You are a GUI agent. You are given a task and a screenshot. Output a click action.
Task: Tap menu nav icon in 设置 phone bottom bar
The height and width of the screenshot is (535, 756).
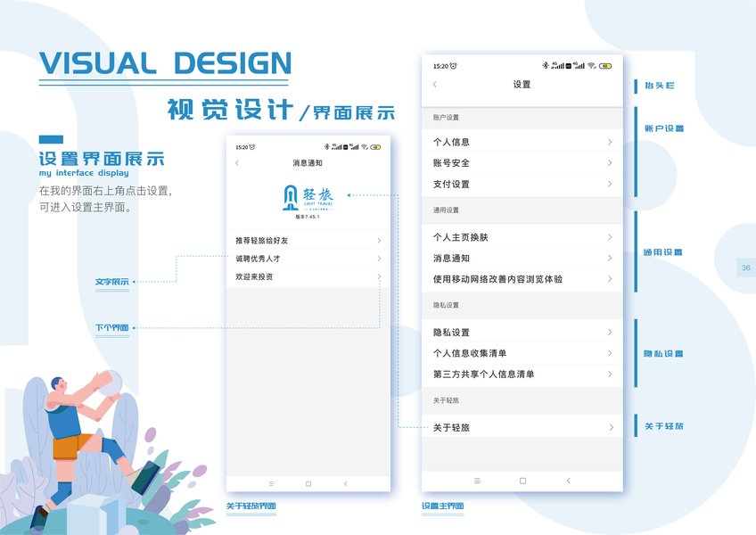click(477, 481)
